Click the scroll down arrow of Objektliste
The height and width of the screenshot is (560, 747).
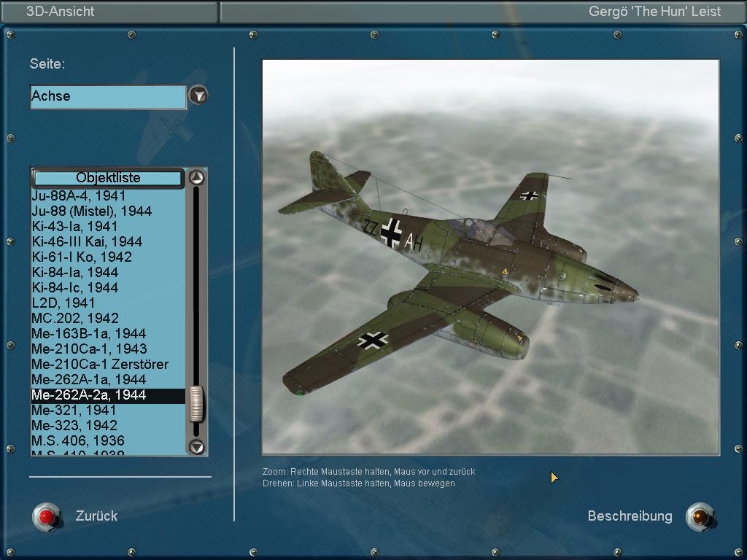pyautogui.click(x=196, y=447)
